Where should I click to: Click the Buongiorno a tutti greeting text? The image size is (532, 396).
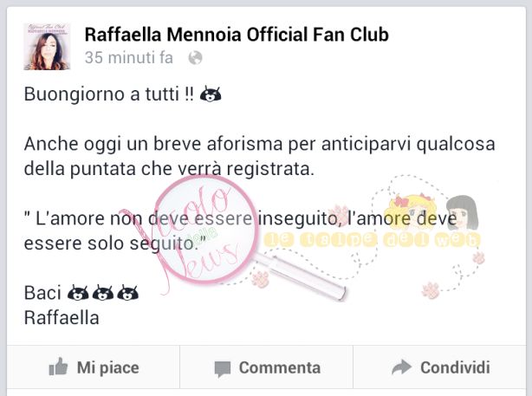pyautogui.click(x=108, y=94)
